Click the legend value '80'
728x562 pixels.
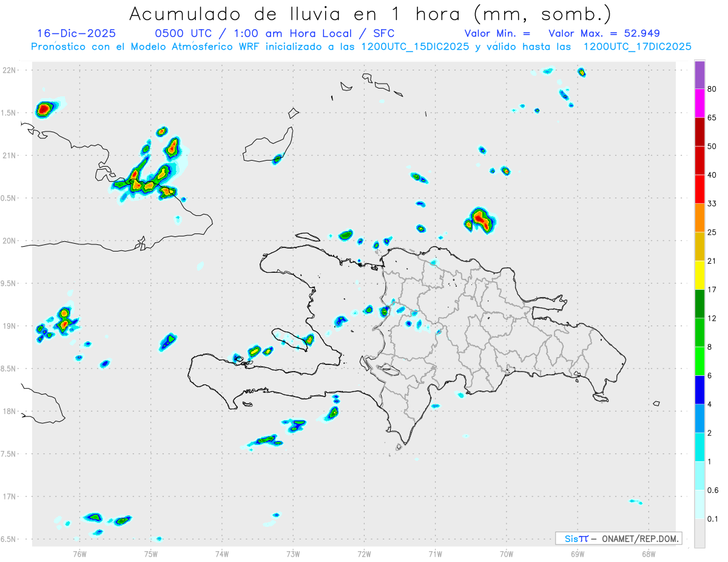(x=712, y=90)
